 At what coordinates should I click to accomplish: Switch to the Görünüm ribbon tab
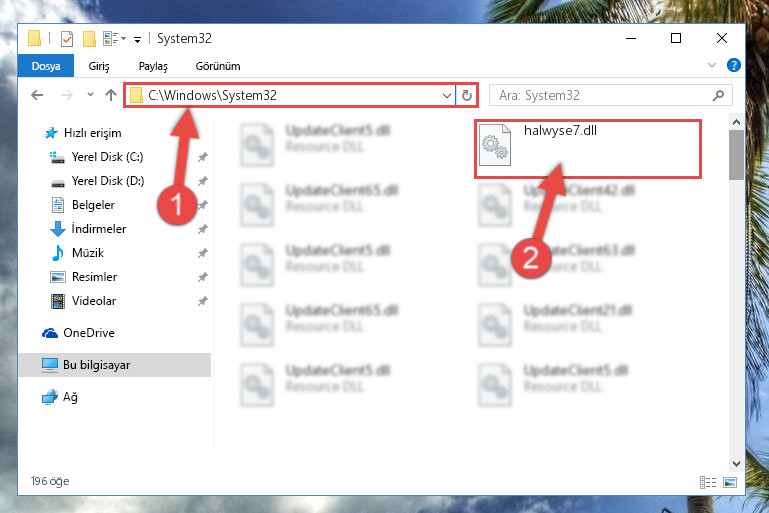(218, 66)
